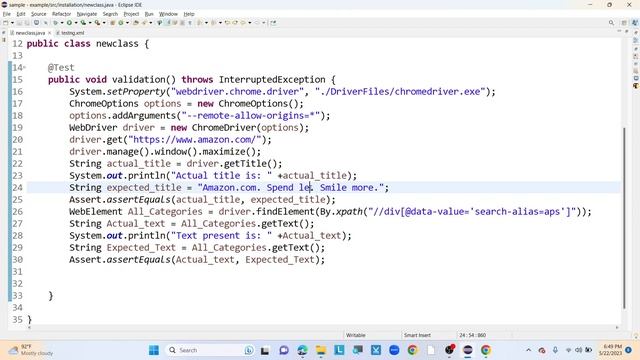Viewport: 640px width, 360px height.
Task: Expand the New Java Class dropdown arrow
Action: pos(127,23)
